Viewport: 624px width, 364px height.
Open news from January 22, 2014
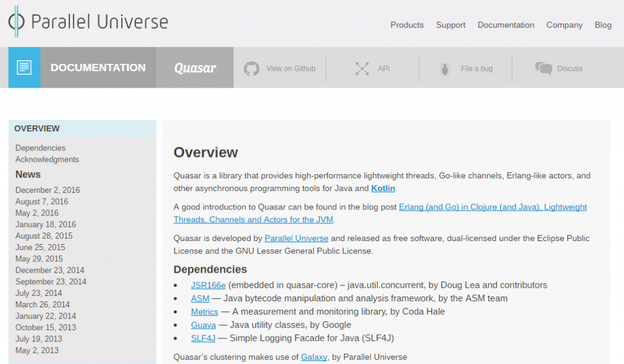pyautogui.click(x=45, y=317)
